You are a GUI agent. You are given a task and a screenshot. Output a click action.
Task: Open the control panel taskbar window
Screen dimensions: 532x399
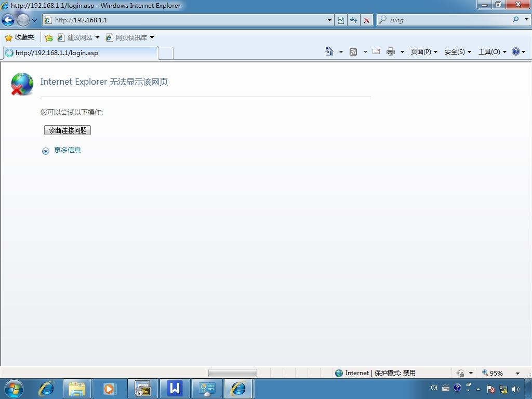[207, 389]
